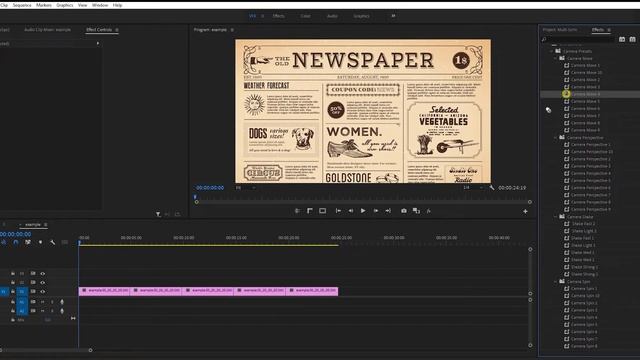This screenshot has height=360, width=640.
Task: Open the Effects panel menu
Action: pyautogui.click(x=609, y=30)
